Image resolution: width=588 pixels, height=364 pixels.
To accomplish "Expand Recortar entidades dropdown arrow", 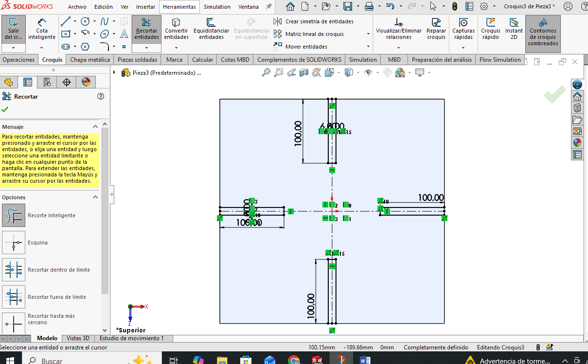I will coord(146,48).
